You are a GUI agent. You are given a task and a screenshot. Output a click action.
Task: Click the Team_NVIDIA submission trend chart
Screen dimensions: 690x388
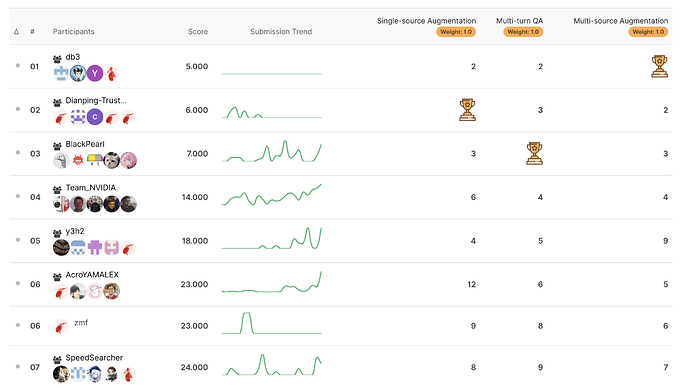point(272,195)
